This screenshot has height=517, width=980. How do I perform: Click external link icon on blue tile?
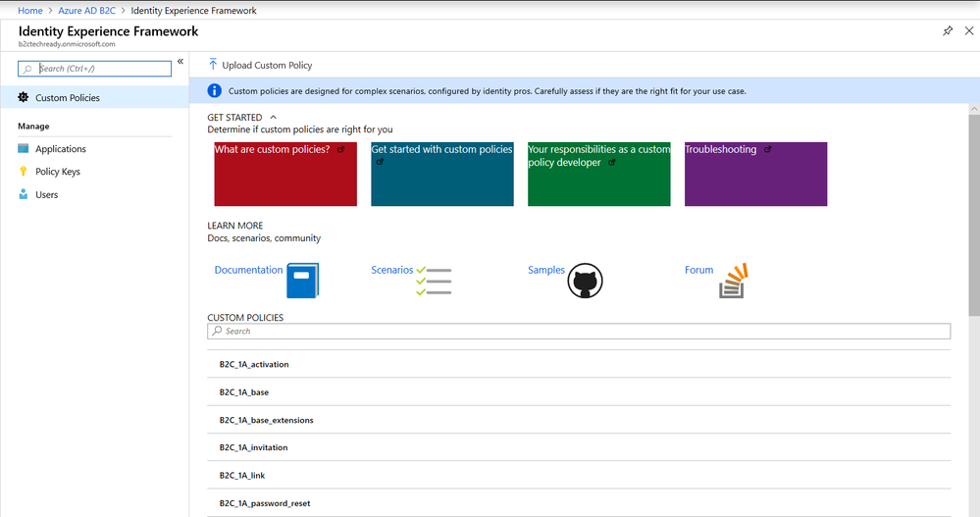[380, 162]
